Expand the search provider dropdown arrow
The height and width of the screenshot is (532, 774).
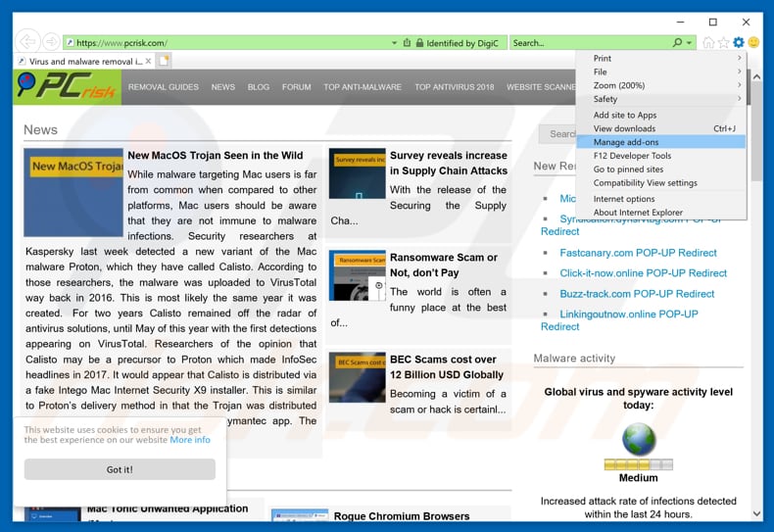pyautogui.click(x=689, y=43)
